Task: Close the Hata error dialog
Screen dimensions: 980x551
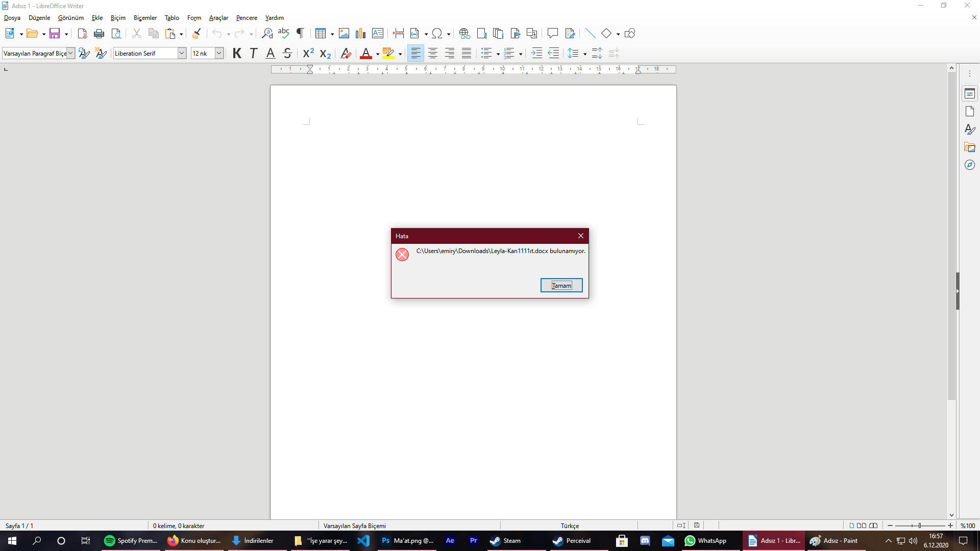Action: [x=580, y=236]
